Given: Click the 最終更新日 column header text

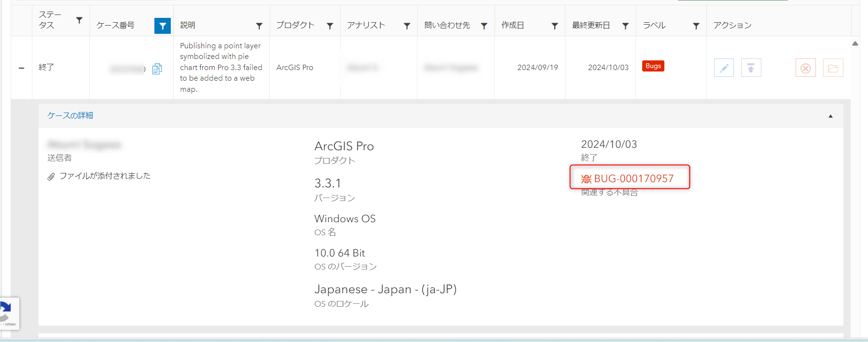Looking at the screenshot, I should (591, 25).
